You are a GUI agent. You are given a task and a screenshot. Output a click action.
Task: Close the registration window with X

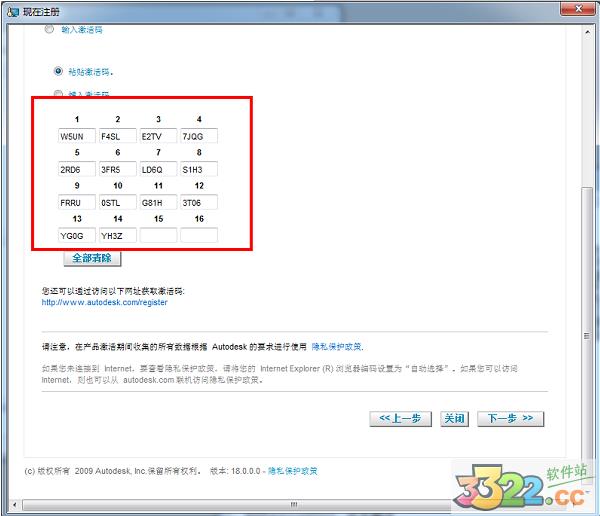tap(578, 8)
